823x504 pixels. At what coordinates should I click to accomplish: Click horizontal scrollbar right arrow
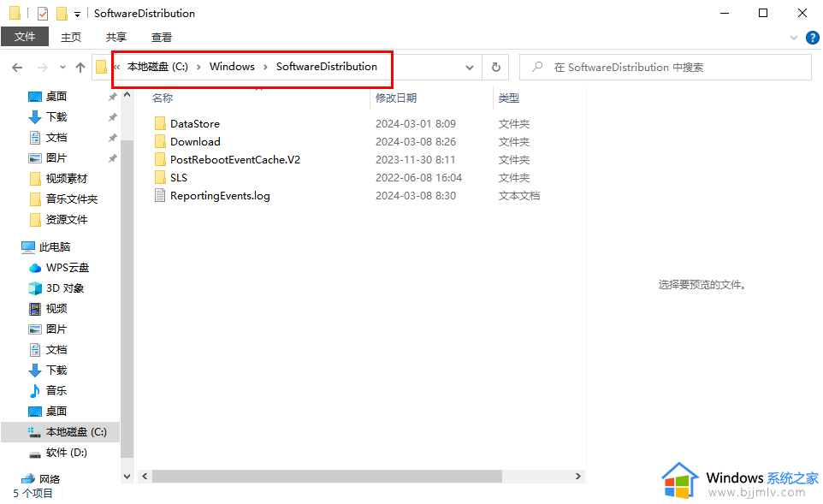[577, 476]
